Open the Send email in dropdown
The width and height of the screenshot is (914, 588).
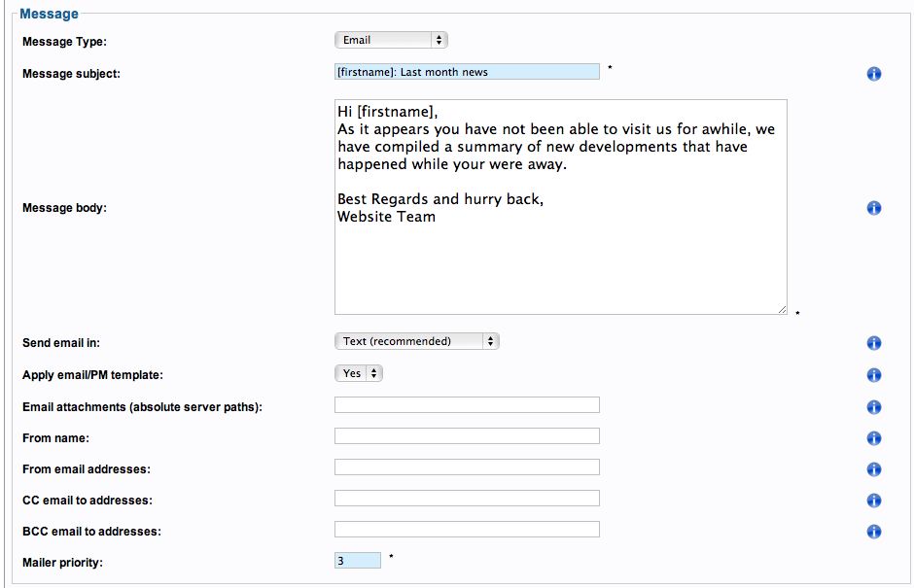pyautogui.click(x=417, y=341)
